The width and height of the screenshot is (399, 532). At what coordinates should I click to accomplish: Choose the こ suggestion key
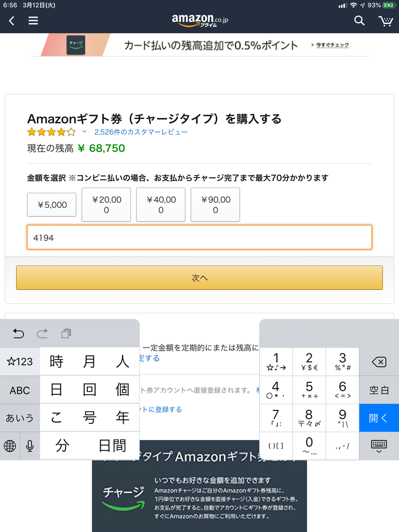coord(56,418)
